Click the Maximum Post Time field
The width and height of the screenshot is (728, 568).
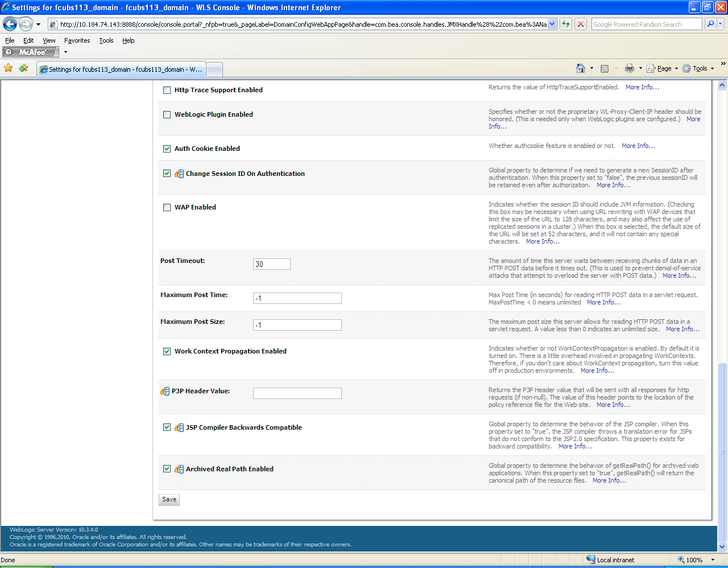(x=297, y=298)
